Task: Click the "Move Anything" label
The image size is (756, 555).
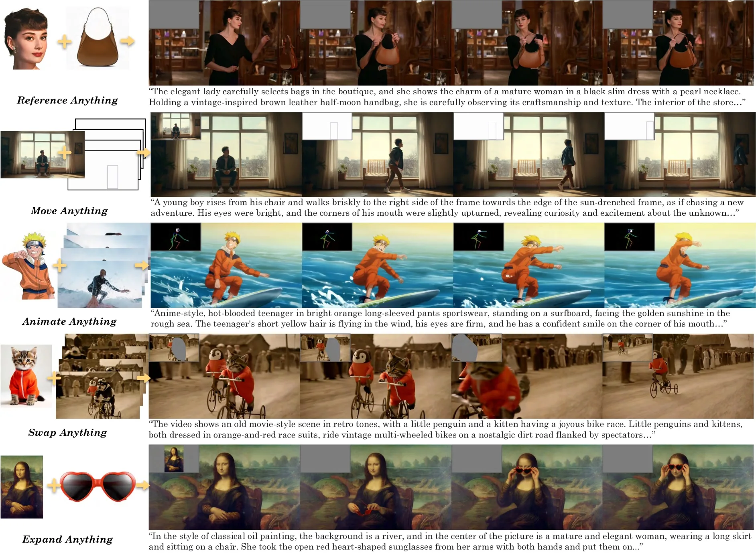Action: tap(69, 211)
